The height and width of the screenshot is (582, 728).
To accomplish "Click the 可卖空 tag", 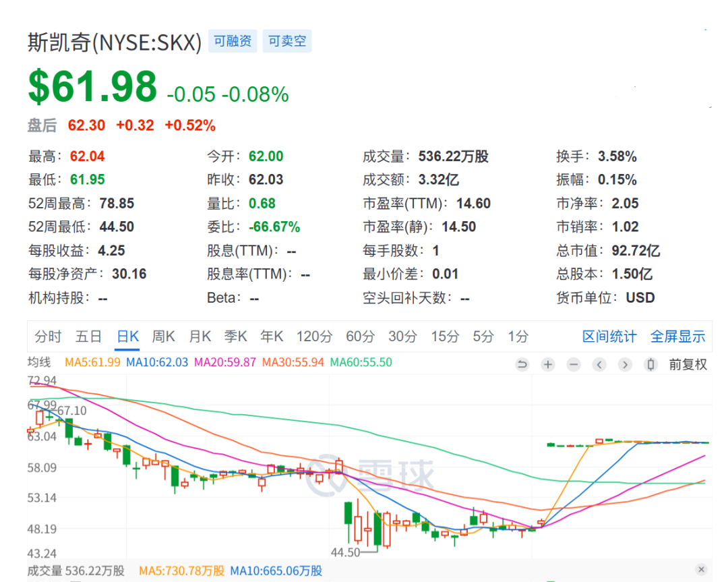I will [x=287, y=41].
